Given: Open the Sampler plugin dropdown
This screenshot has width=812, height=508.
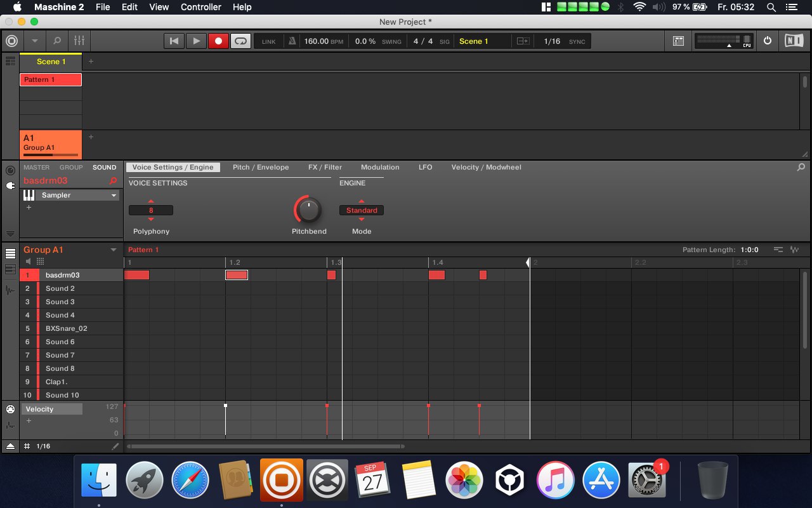Looking at the screenshot, I should tap(114, 196).
